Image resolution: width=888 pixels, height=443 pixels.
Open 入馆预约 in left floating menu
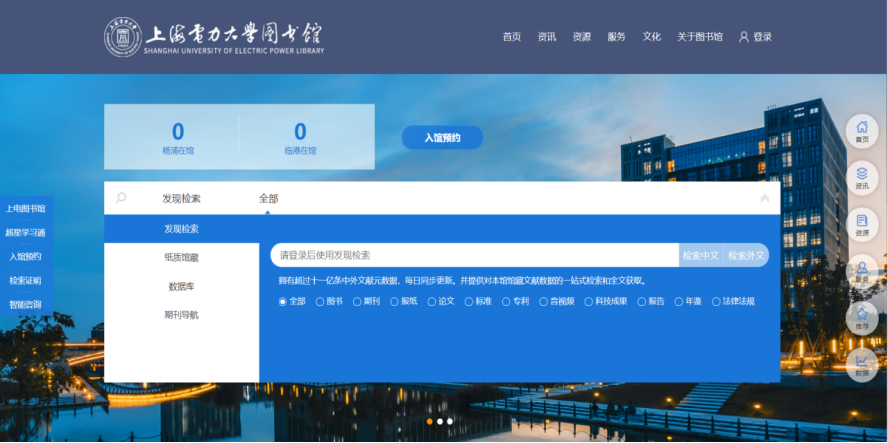tap(25, 257)
